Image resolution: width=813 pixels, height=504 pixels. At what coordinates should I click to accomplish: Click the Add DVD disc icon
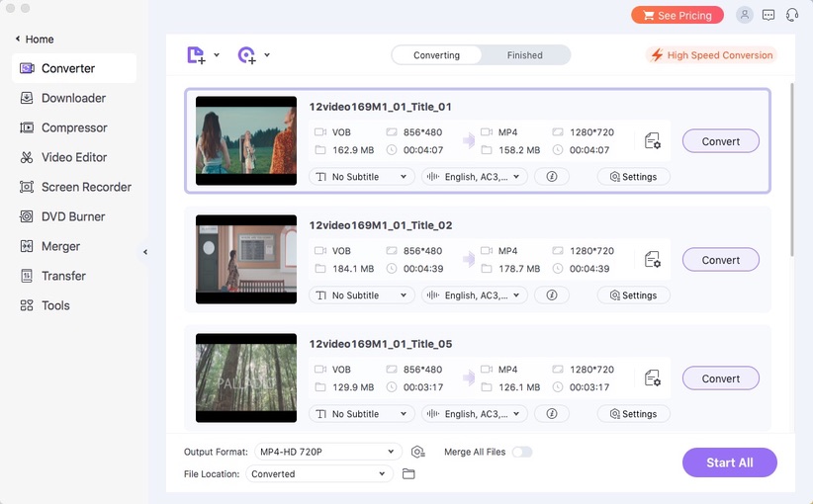click(247, 55)
